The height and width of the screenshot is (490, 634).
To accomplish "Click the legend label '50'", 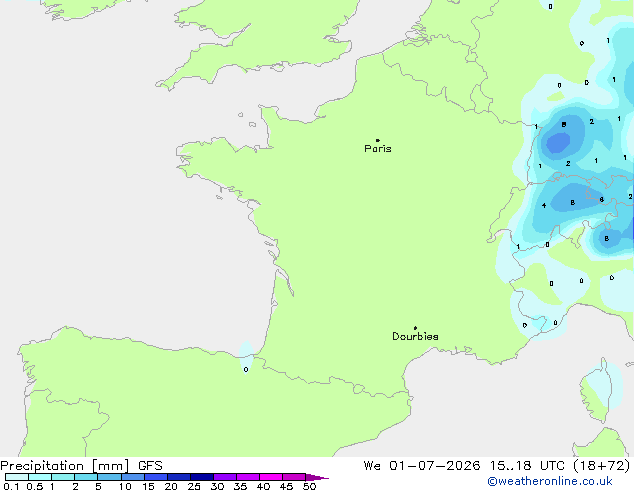I will tap(309, 486).
